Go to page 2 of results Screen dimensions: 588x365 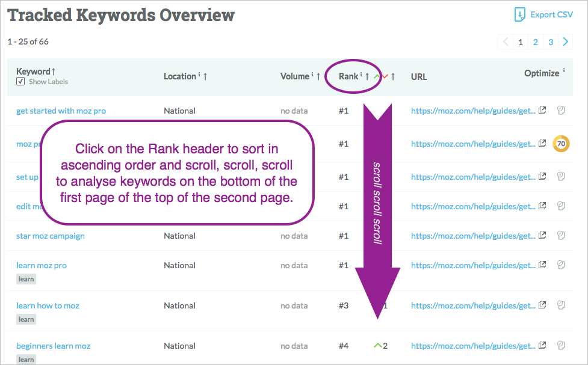535,42
